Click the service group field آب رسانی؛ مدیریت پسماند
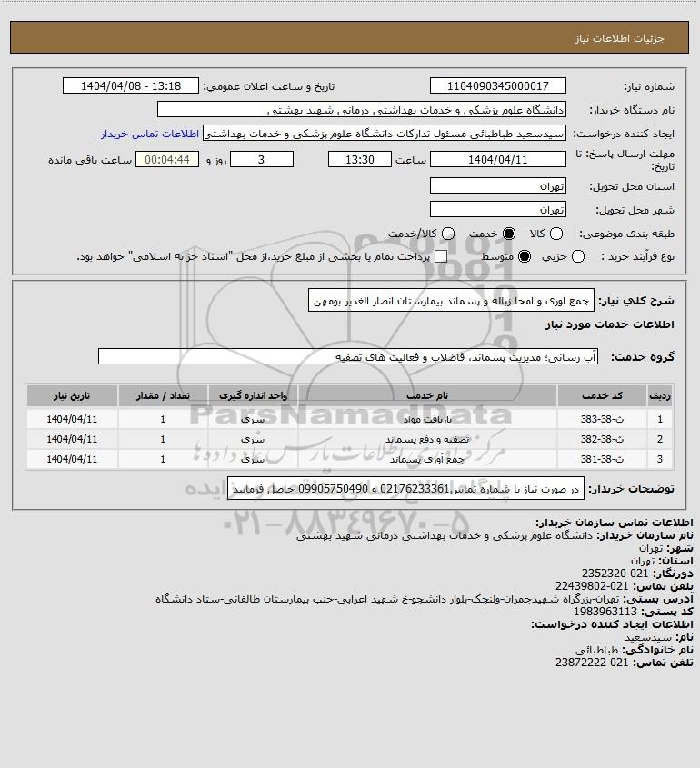Screen dimensions: 700x768 click(348, 356)
